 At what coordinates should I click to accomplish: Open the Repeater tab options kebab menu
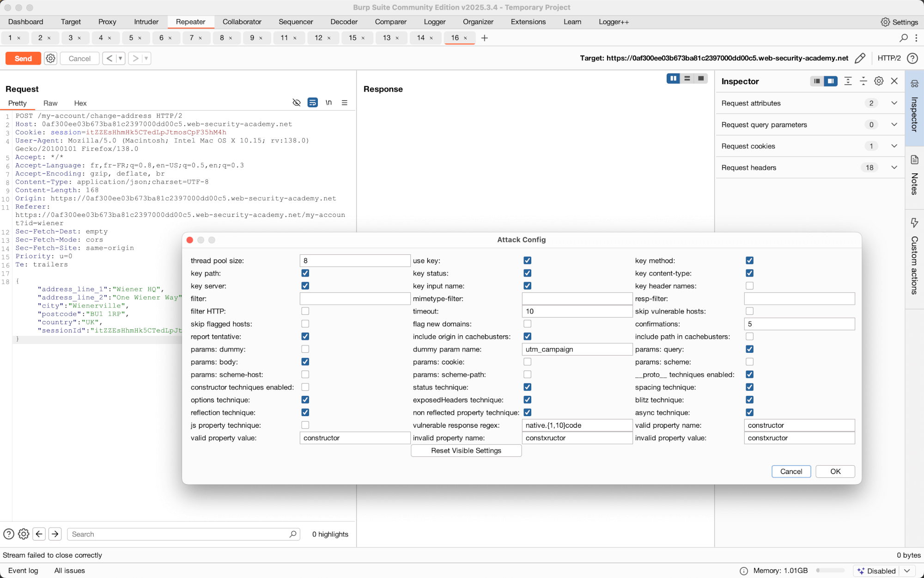click(917, 38)
